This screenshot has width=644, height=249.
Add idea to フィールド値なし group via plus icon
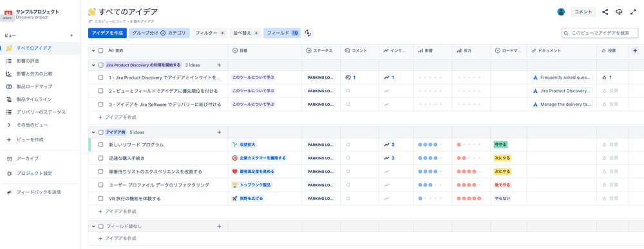coord(219,226)
